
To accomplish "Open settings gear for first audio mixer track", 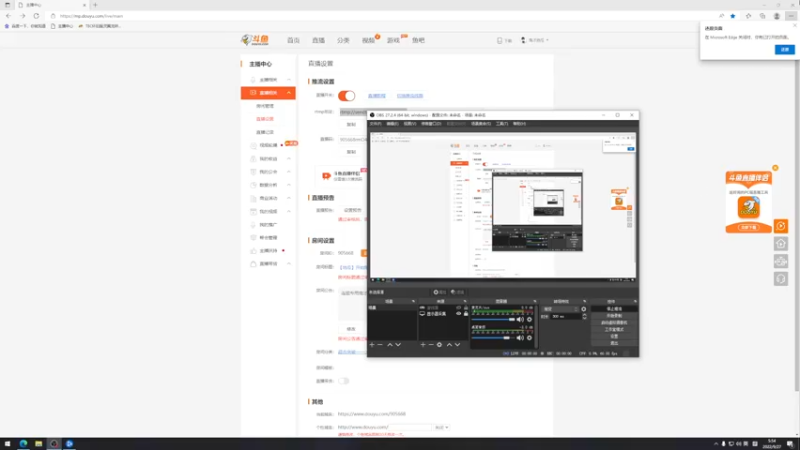I will 530,319.
